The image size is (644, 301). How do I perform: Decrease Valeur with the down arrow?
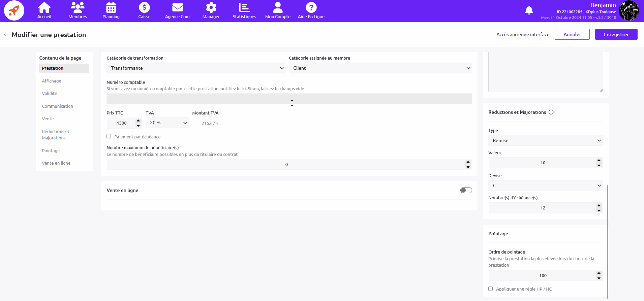point(599,165)
